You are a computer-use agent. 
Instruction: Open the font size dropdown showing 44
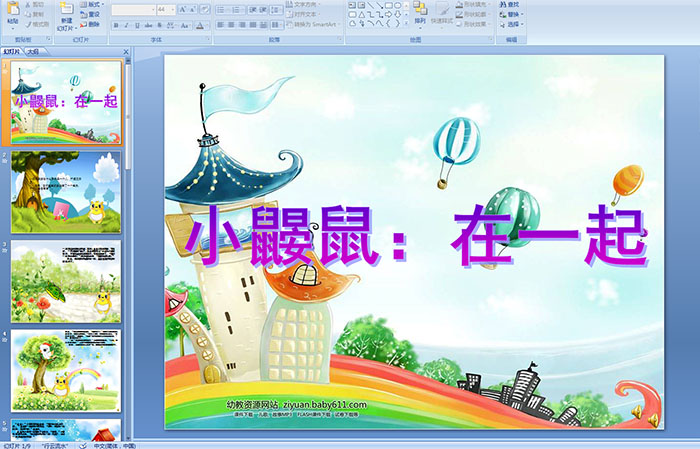(166, 8)
